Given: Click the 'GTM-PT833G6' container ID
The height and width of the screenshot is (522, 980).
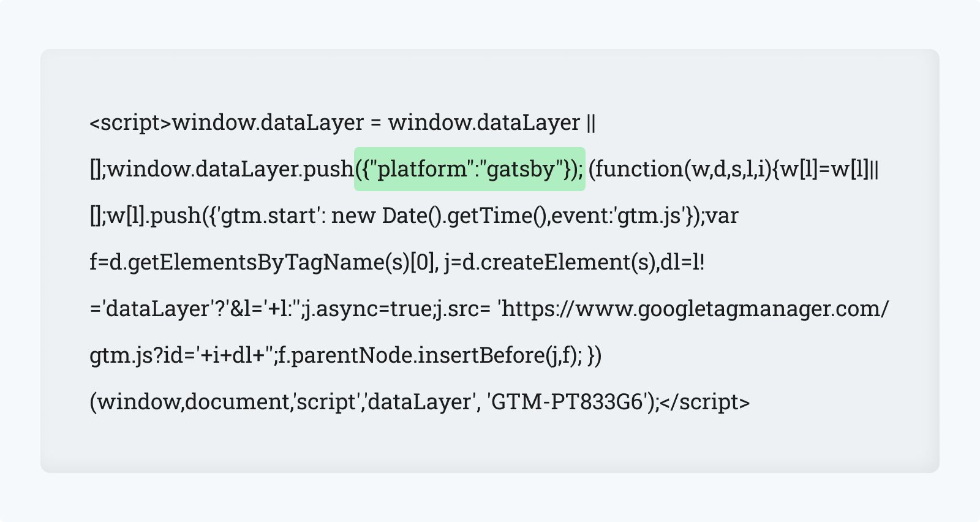Looking at the screenshot, I should [568, 402].
